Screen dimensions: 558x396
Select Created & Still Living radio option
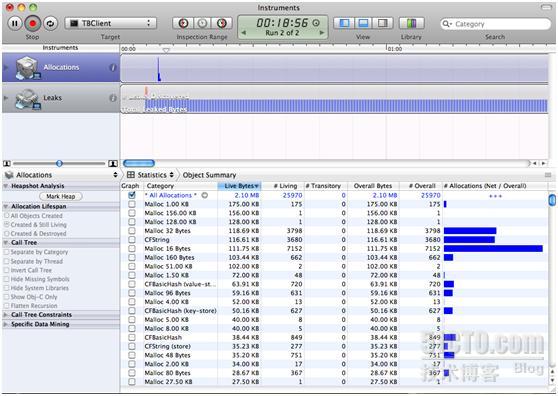pyautogui.click(x=6, y=225)
